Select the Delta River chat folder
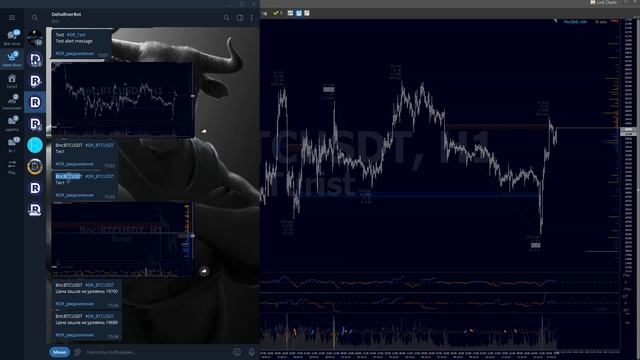640x360 pixels. (x=12, y=59)
